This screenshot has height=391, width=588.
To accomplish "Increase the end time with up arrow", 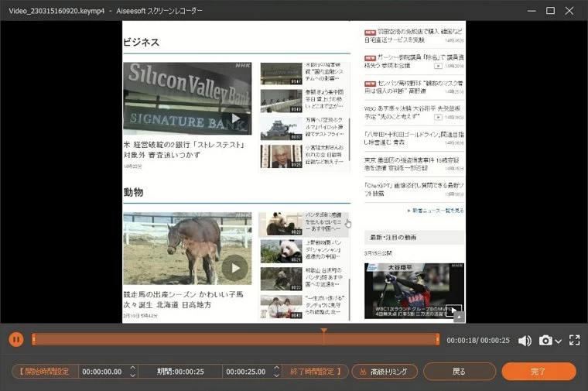I will click(277, 368).
